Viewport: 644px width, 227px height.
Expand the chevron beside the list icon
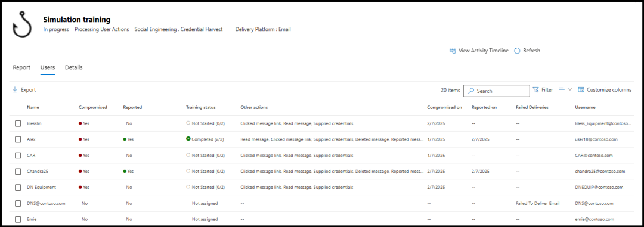569,89
